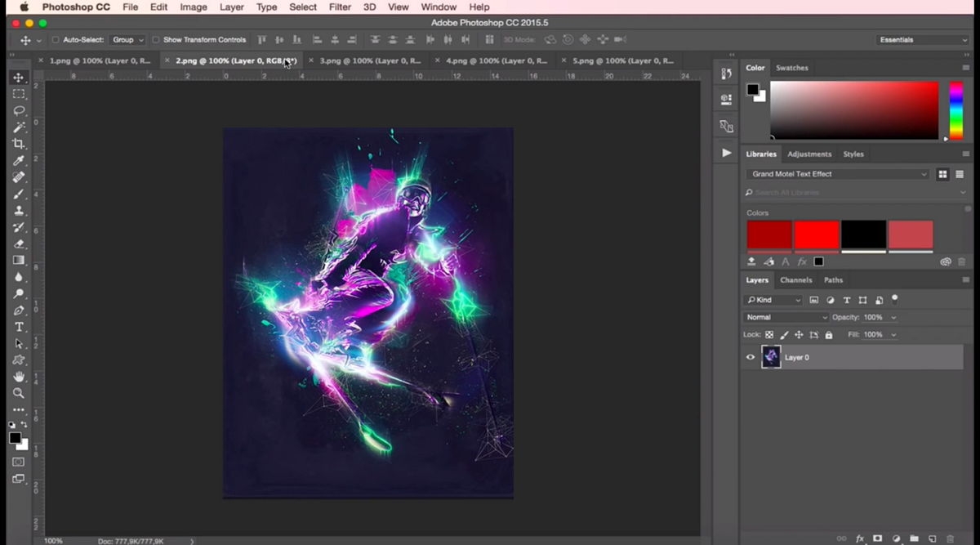This screenshot has height=545, width=980.
Task: Switch to the Channels tab
Action: click(795, 280)
